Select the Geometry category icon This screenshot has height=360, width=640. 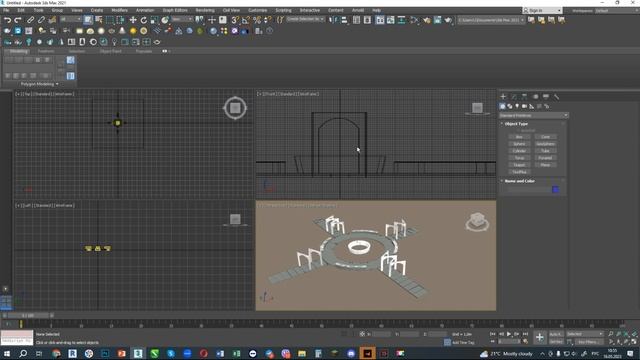(502, 106)
